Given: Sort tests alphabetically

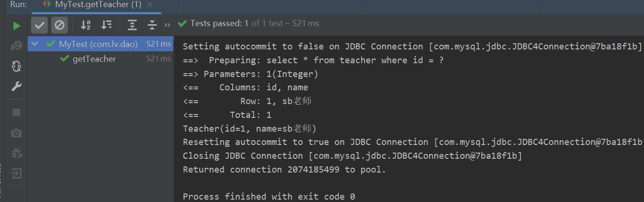Looking at the screenshot, I should click(x=85, y=25).
